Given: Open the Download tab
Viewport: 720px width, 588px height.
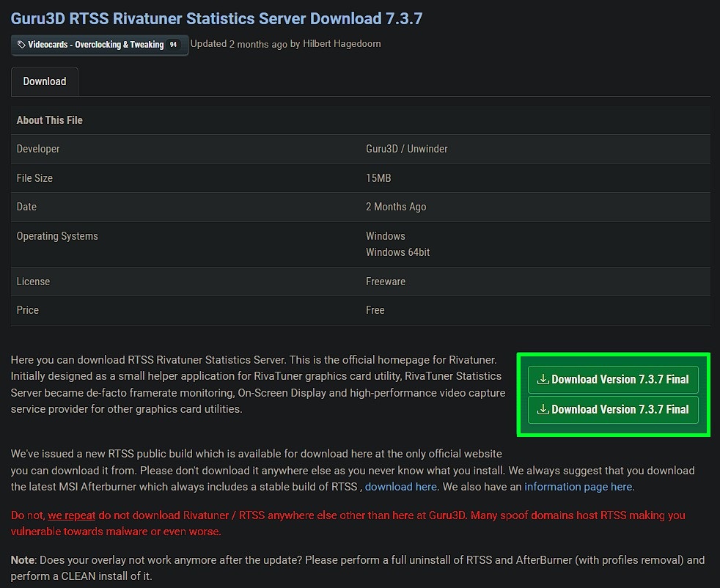Looking at the screenshot, I should click(x=45, y=81).
